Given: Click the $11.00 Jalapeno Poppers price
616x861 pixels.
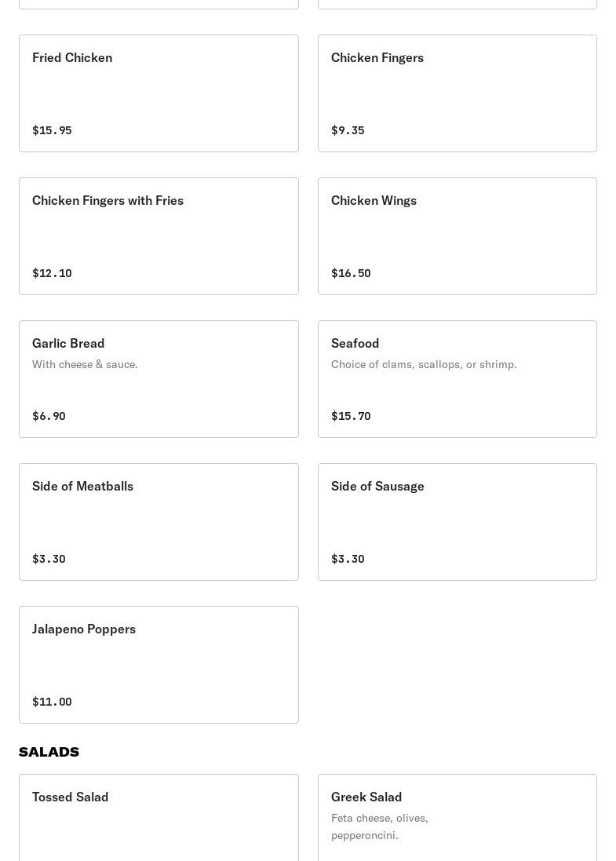Looking at the screenshot, I should point(52,702).
